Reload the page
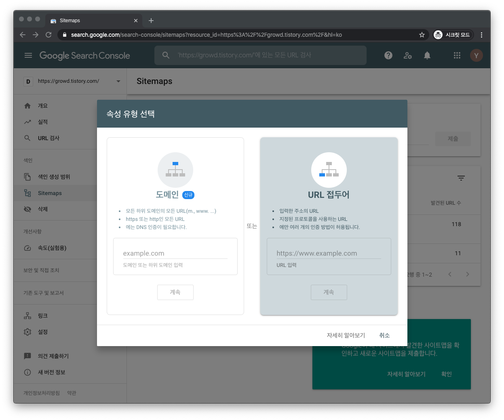 (x=49, y=35)
